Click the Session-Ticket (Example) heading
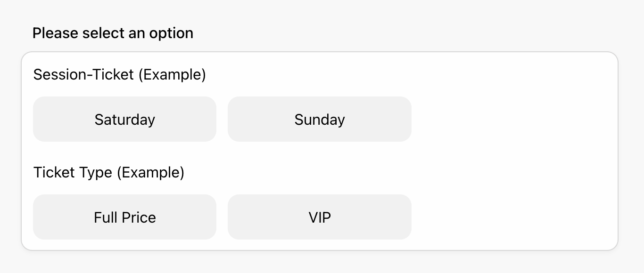This screenshot has height=273, width=644. point(119,74)
